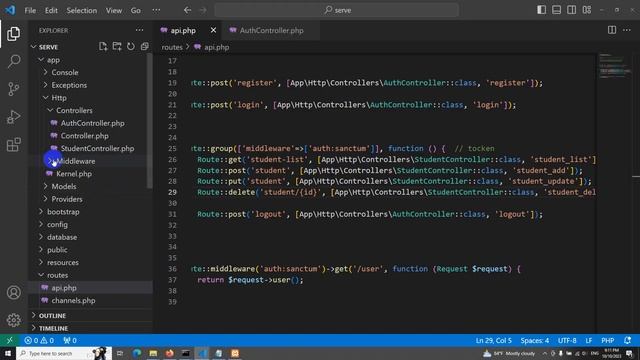
Task: Open the Source Control view
Action: click(x=13, y=89)
